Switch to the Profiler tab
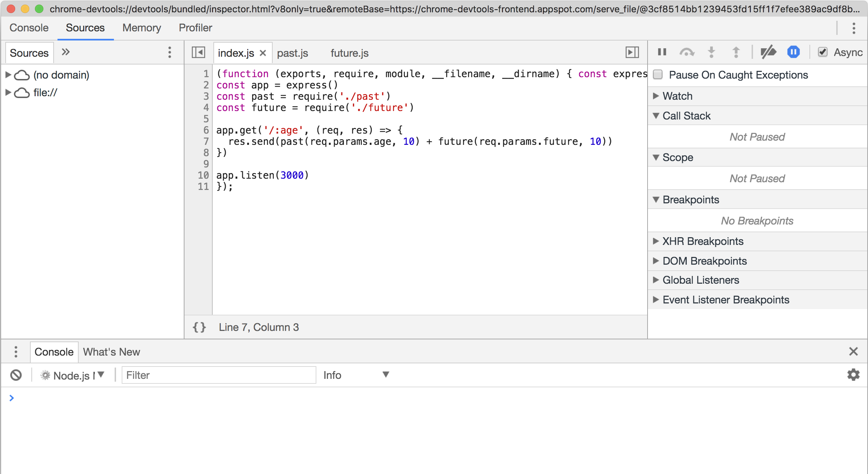This screenshot has height=474, width=868. click(195, 28)
